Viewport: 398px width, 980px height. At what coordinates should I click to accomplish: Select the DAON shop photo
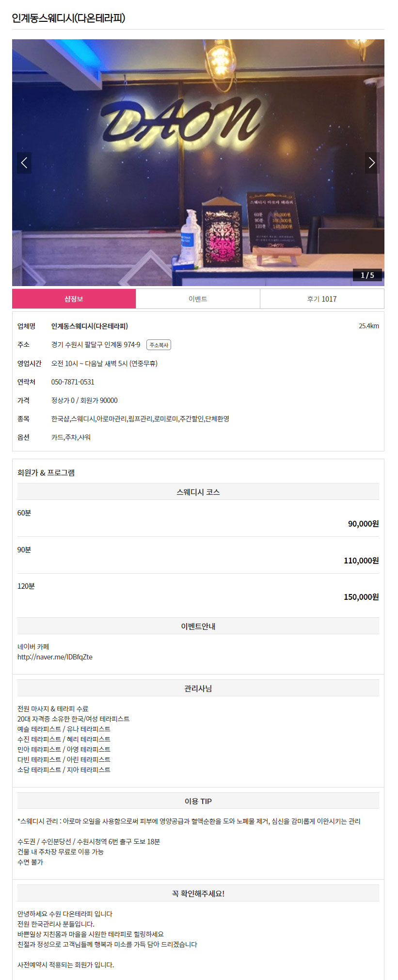(198, 162)
